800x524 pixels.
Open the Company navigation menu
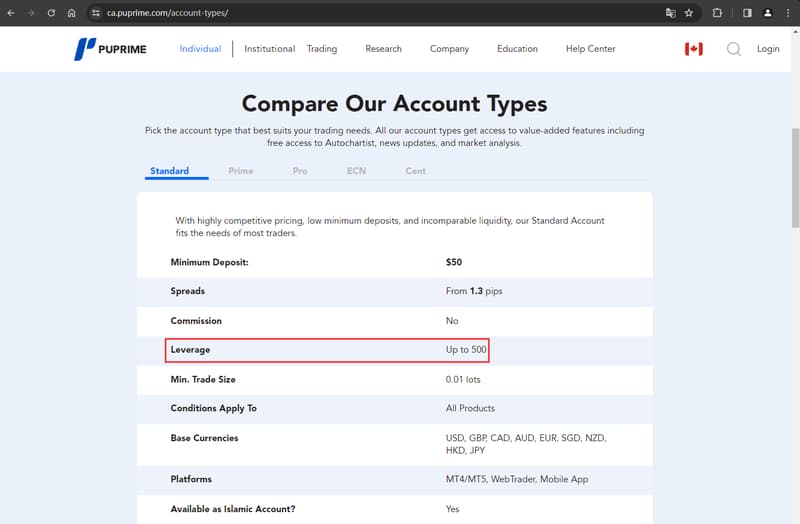click(x=449, y=49)
